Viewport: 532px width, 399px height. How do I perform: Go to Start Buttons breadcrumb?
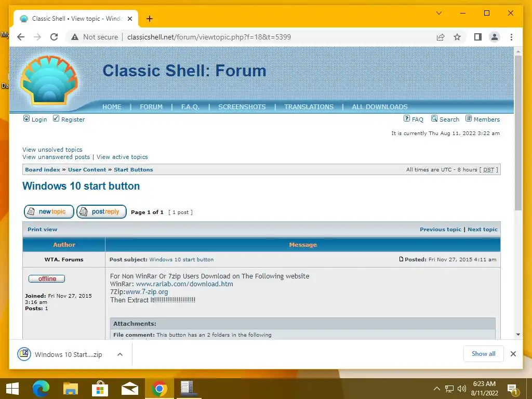point(134,170)
